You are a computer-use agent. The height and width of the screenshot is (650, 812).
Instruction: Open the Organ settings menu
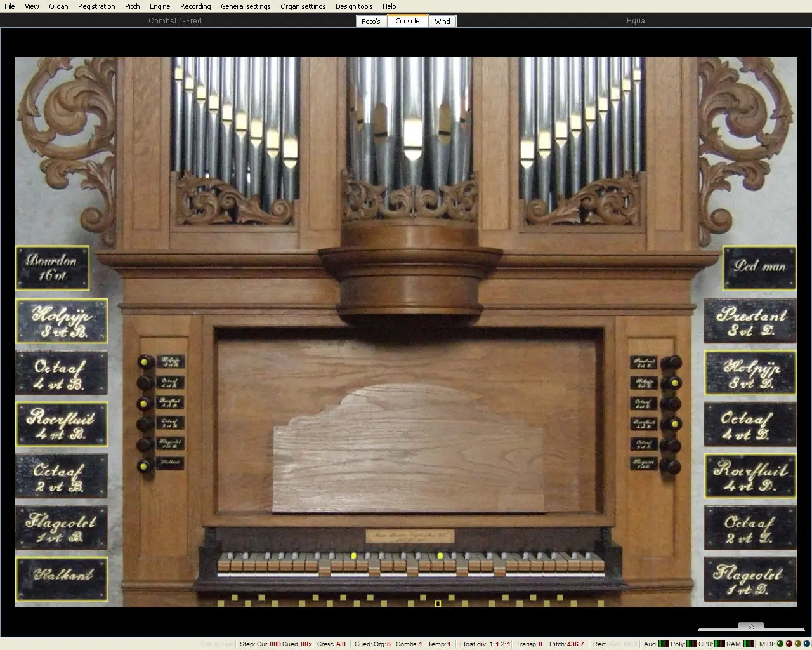point(303,6)
